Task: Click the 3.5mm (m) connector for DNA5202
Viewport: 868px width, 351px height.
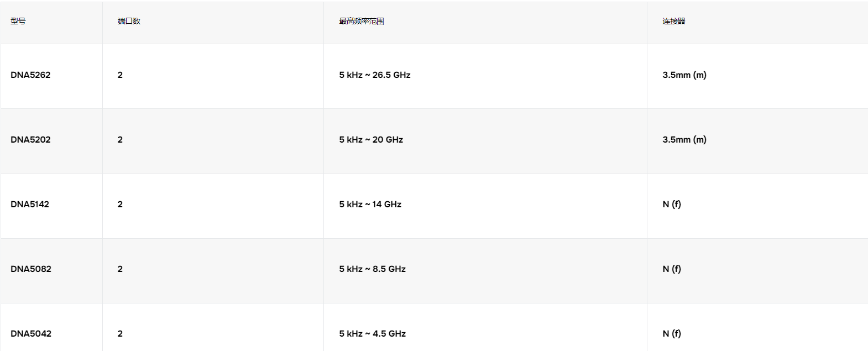Action: click(x=684, y=140)
